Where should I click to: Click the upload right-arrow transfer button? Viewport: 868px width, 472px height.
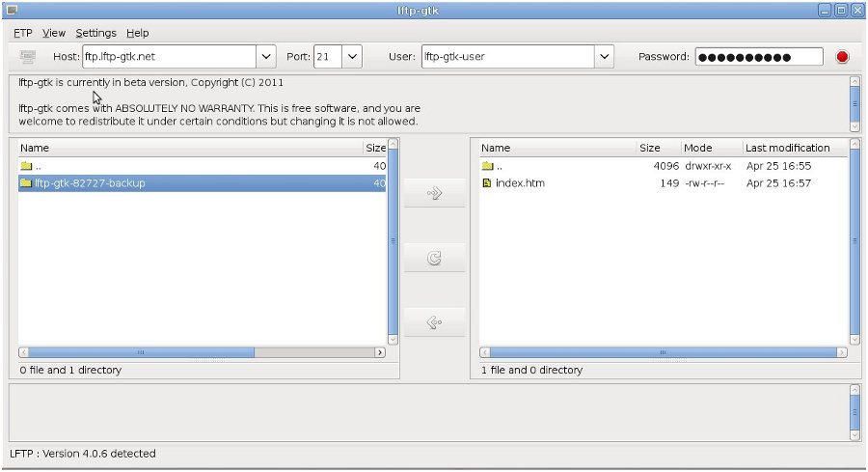point(435,193)
